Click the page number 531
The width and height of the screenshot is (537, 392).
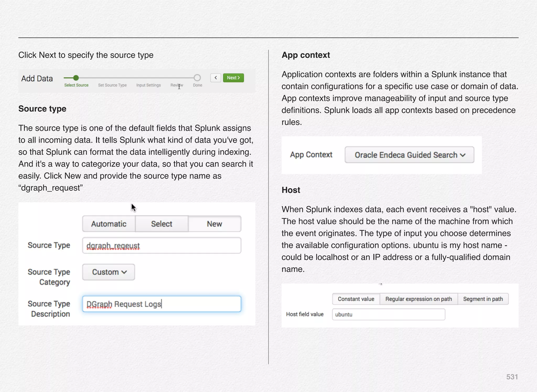(512, 377)
